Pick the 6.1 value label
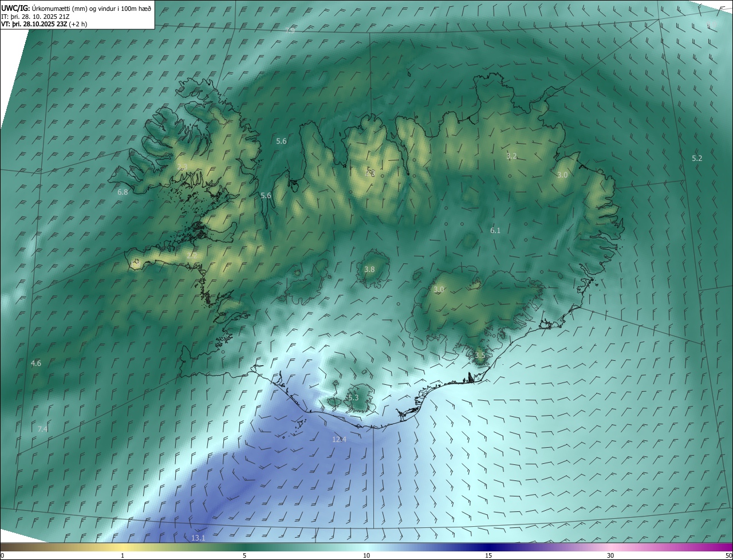 point(495,230)
